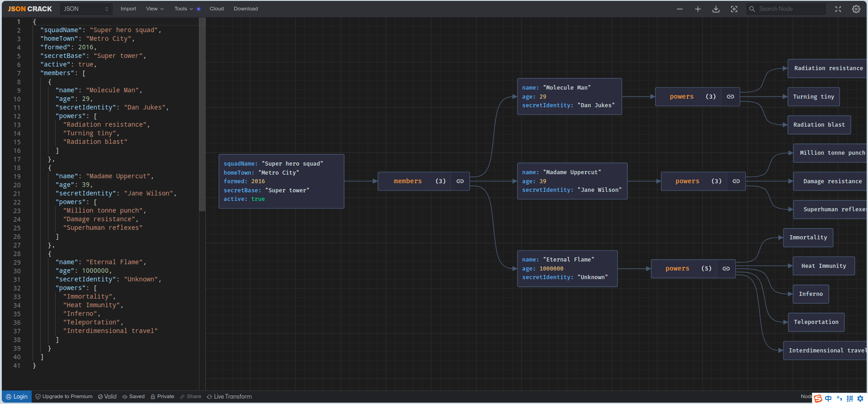Click link icon on Eternal Flame powers

(726, 269)
